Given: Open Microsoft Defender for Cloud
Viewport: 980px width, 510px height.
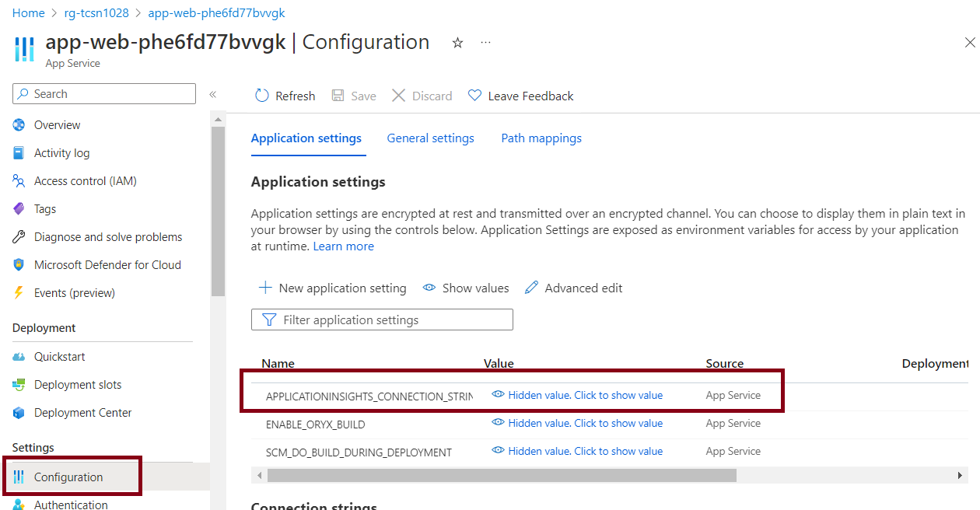Looking at the screenshot, I should [107, 265].
